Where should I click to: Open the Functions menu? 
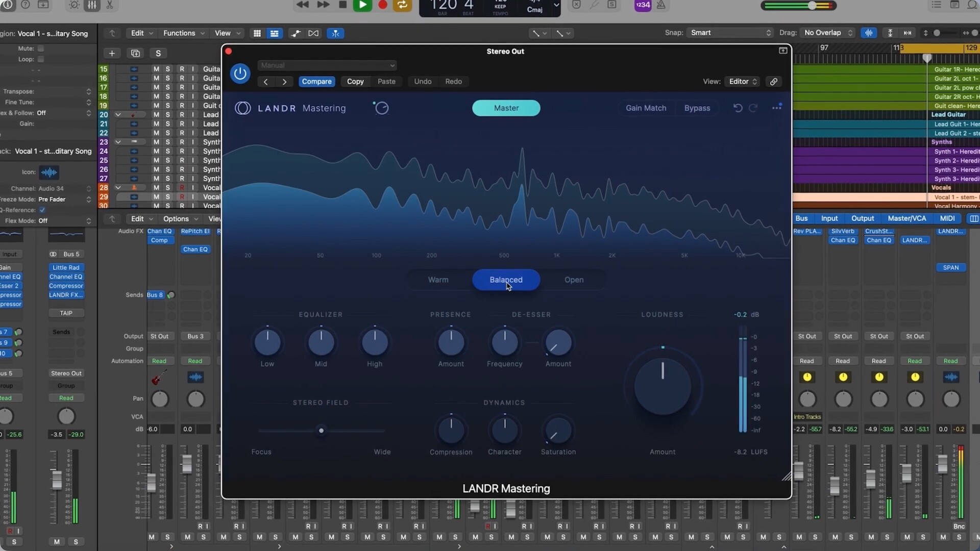pyautogui.click(x=180, y=33)
